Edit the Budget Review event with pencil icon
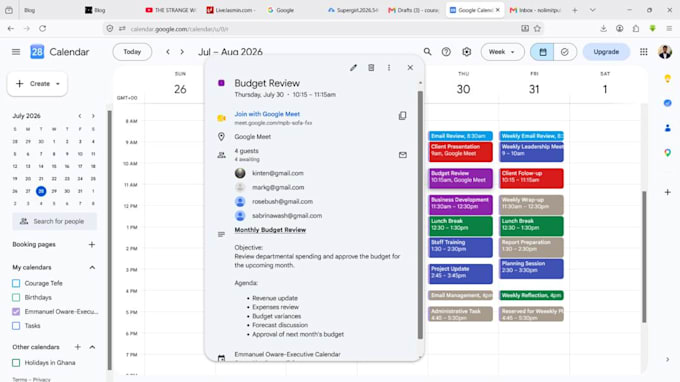 pyautogui.click(x=353, y=68)
